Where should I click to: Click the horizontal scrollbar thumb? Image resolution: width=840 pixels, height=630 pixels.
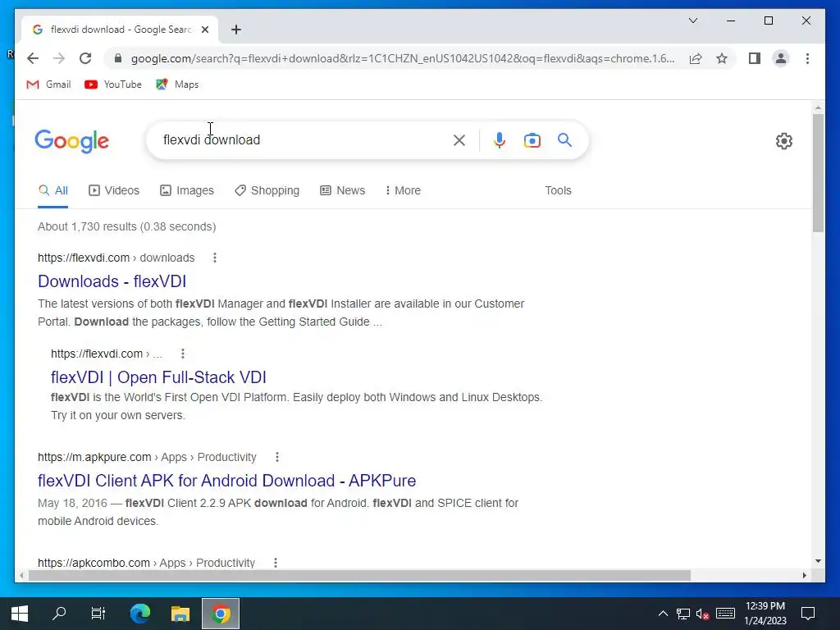point(359,575)
